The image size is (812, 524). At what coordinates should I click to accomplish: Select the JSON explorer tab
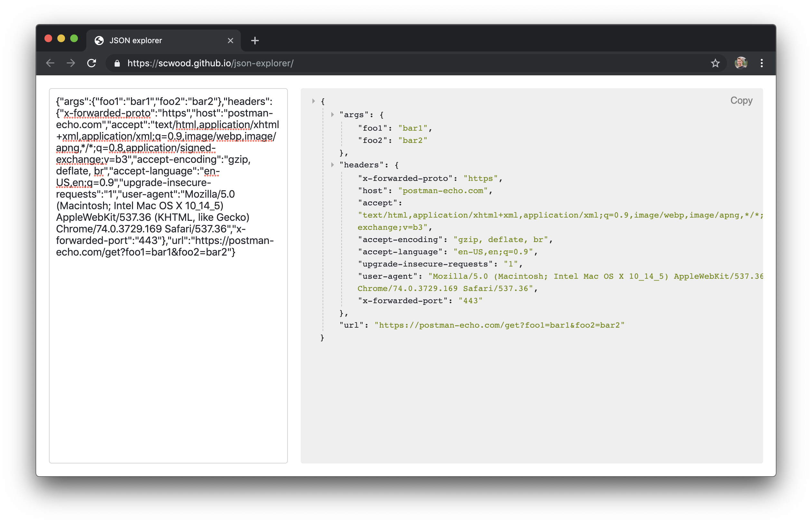tap(153, 41)
